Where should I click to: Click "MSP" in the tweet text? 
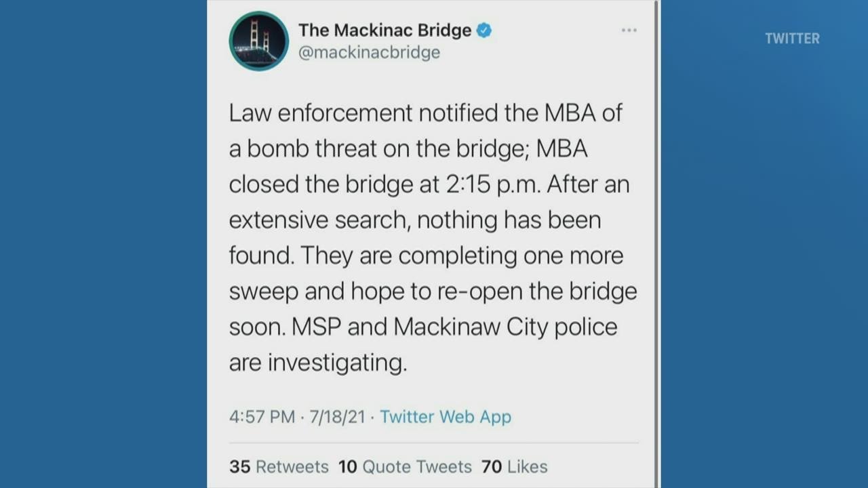(316, 327)
